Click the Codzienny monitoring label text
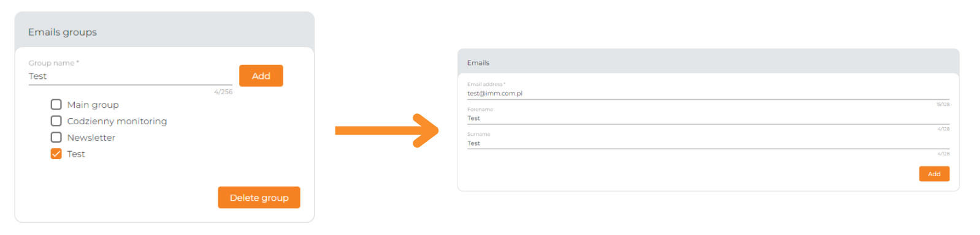 coord(117,121)
